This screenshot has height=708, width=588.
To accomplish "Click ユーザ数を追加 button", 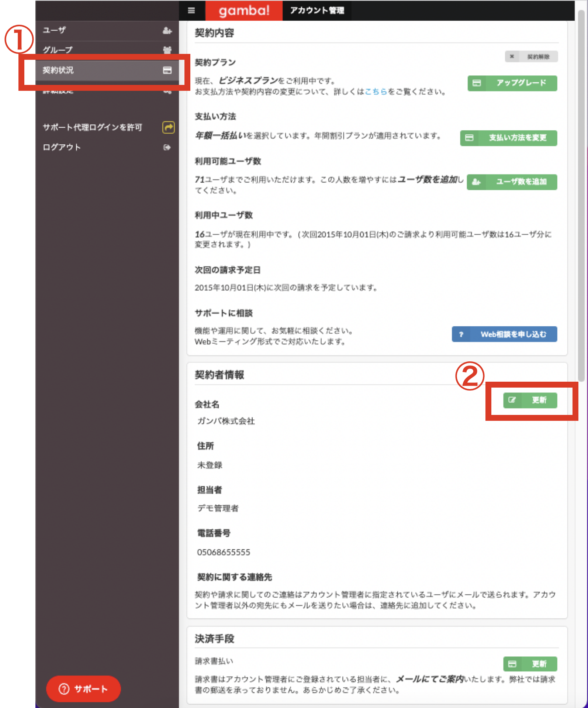I will pyautogui.click(x=512, y=182).
